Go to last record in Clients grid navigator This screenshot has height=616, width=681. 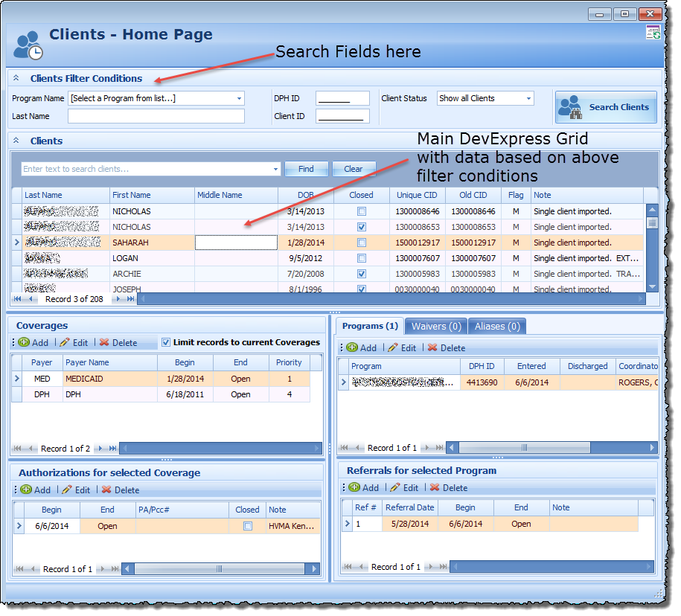131,299
